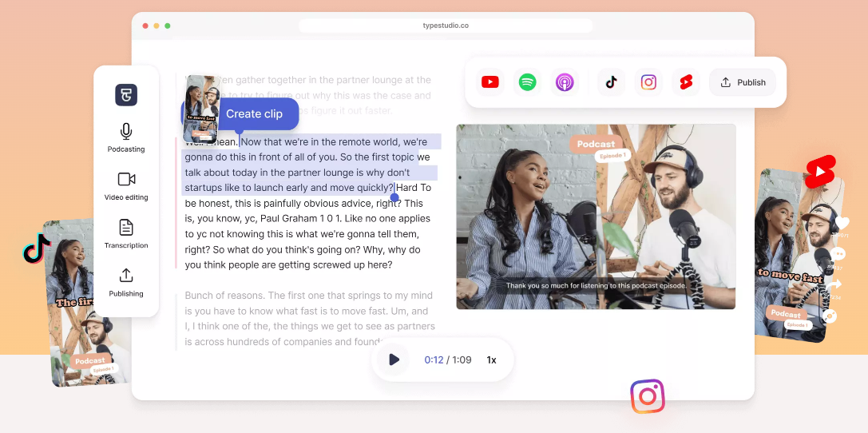Image resolution: width=868 pixels, height=433 pixels.
Task: Pick the YouTube Shorts icon in publish bar
Action: pos(686,82)
